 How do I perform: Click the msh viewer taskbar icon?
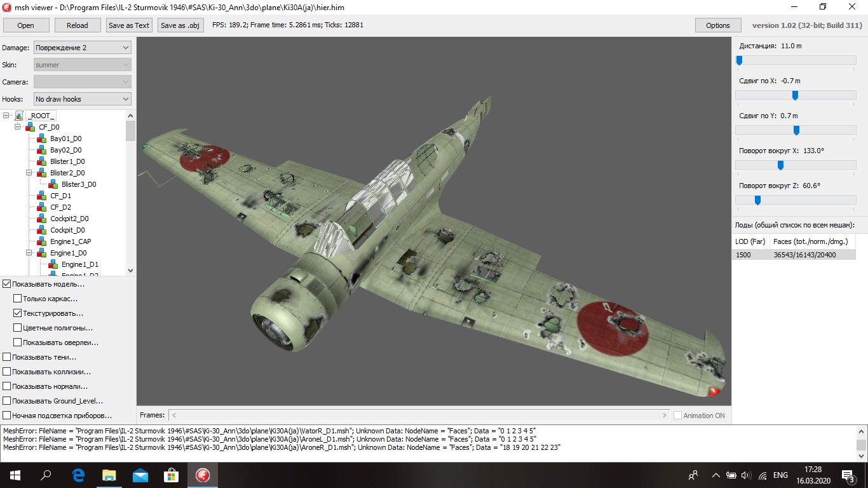click(203, 475)
